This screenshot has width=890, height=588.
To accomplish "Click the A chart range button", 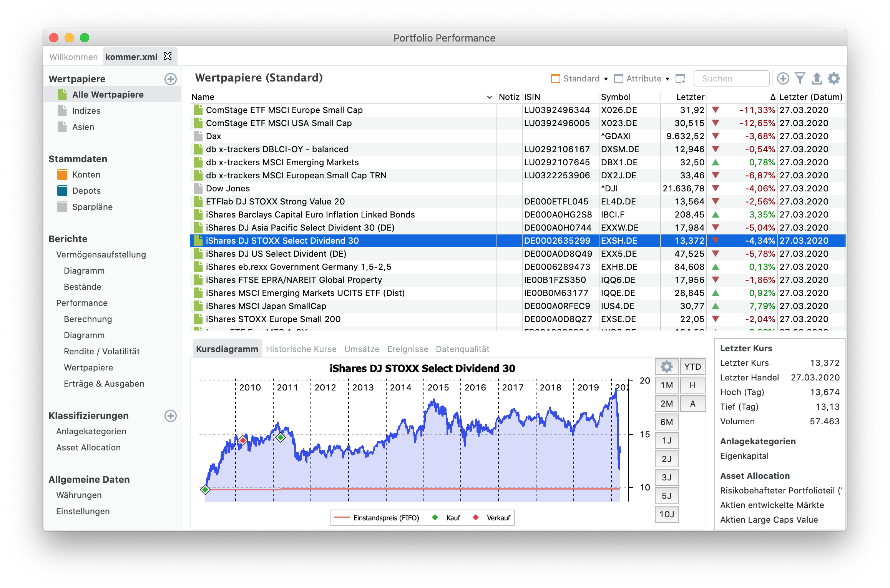I will (692, 404).
